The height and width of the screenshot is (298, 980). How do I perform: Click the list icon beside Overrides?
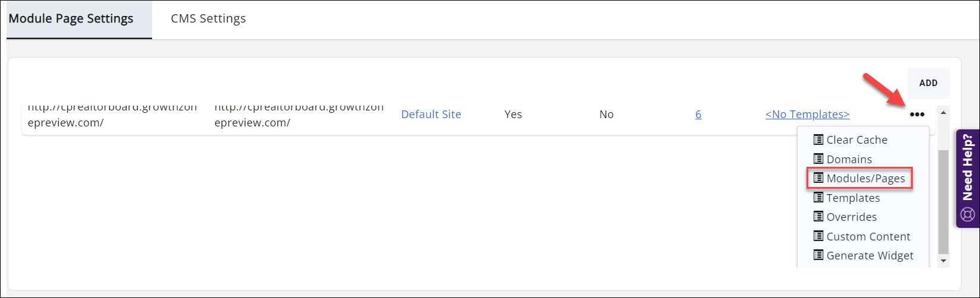[x=818, y=217]
